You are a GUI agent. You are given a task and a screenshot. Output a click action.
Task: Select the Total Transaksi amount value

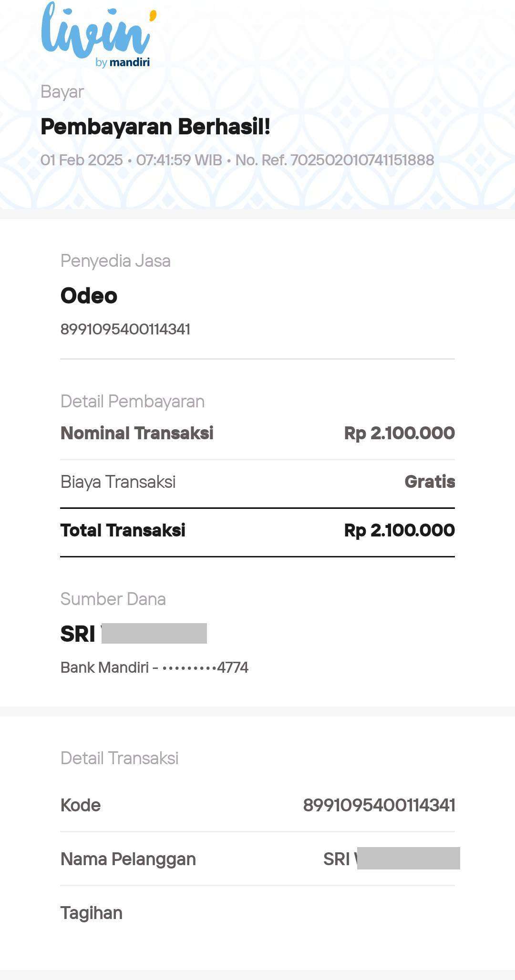click(x=400, y=530)
